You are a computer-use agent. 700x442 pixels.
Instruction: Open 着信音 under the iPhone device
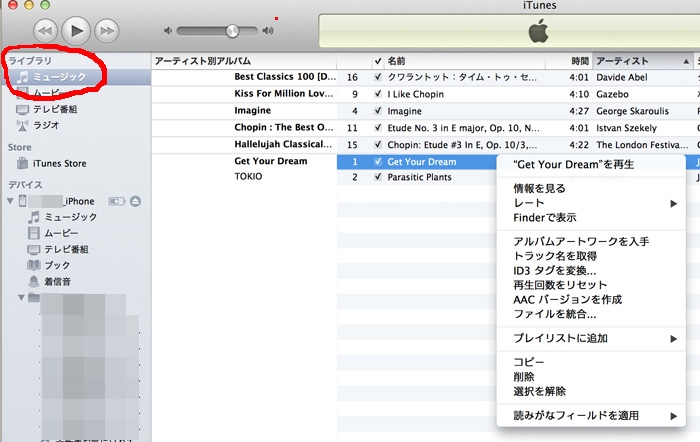[57, 282]
